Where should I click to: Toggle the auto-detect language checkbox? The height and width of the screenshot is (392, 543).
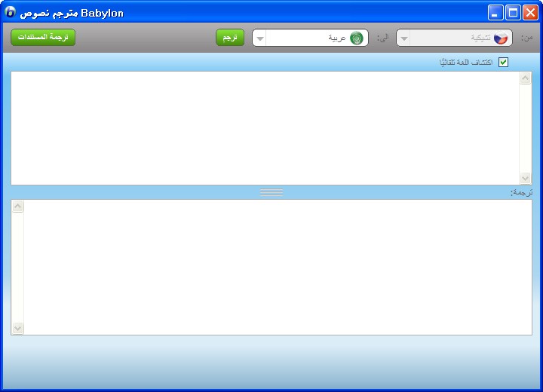[x=503, y=63]
